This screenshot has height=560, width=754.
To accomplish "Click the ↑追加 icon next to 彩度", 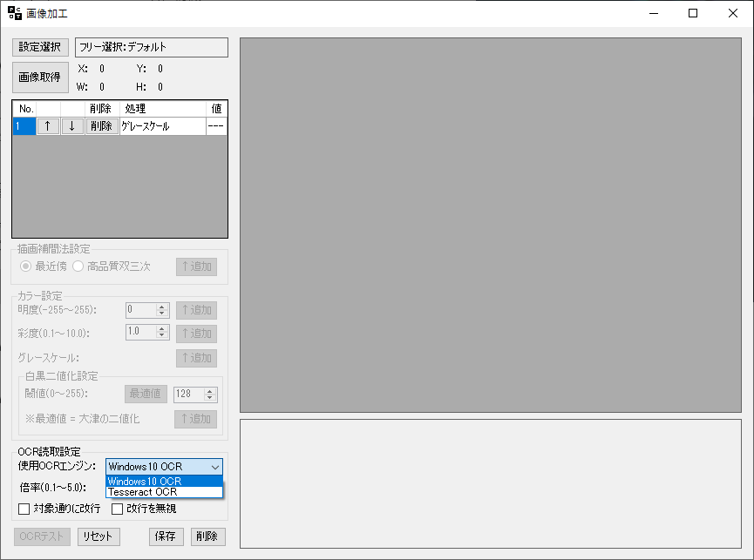I will click(195, 333).
